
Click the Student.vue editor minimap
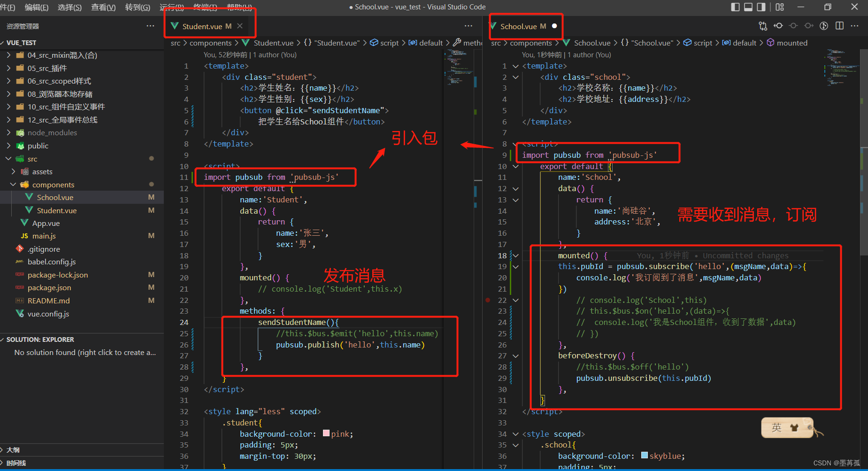(x=459, y=68)
